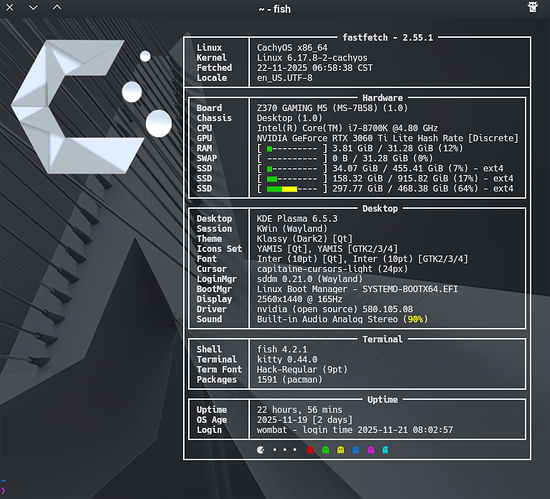Click fetched time '22-11-2025 06:58:38 CST'
550x499 pixels.
point(315,68)
